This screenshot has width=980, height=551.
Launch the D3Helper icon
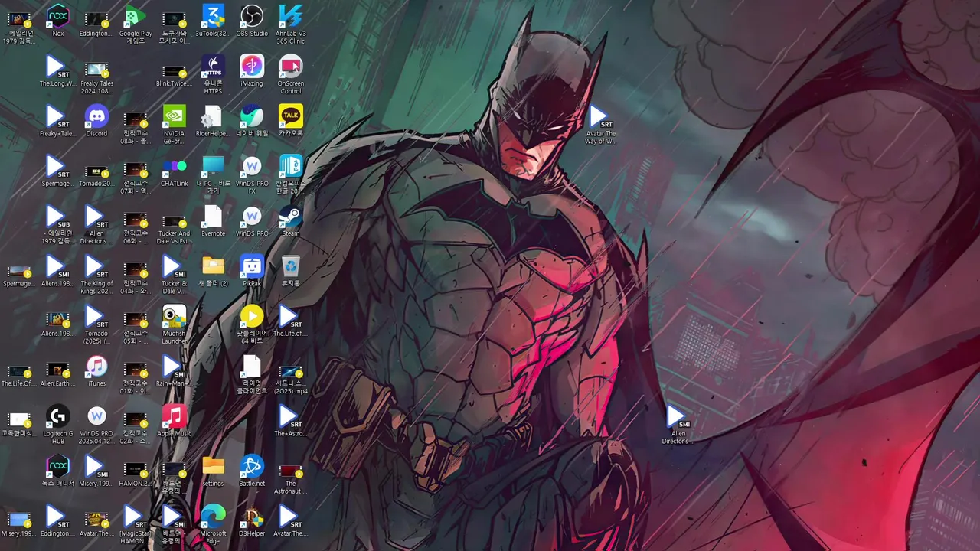(252, 521)
